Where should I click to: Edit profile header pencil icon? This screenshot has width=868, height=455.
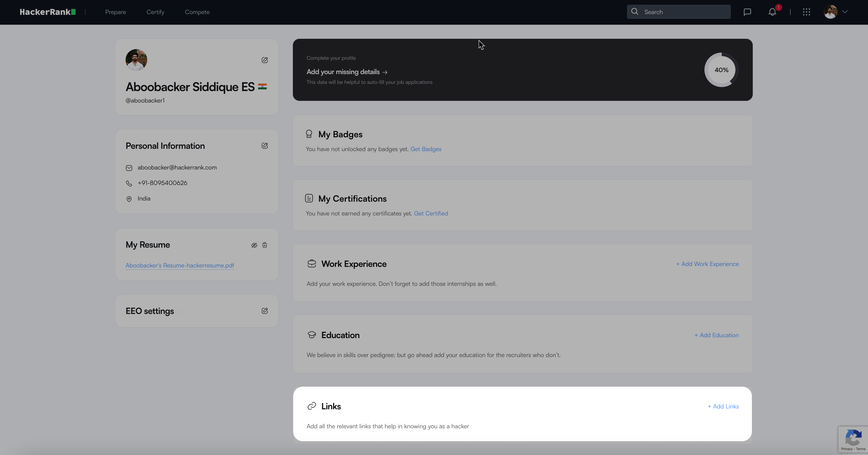tap(264, 60)
